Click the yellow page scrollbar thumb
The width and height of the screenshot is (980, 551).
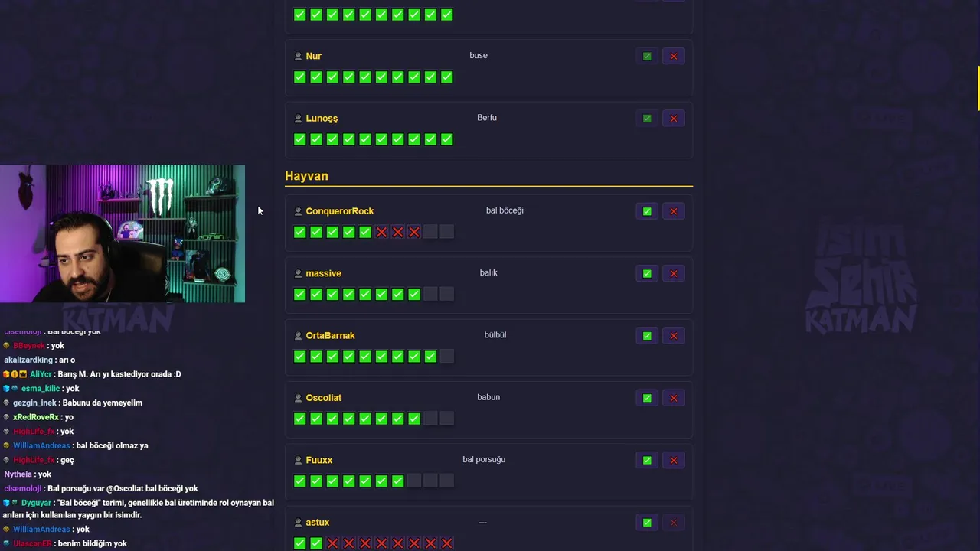[978, 89]
